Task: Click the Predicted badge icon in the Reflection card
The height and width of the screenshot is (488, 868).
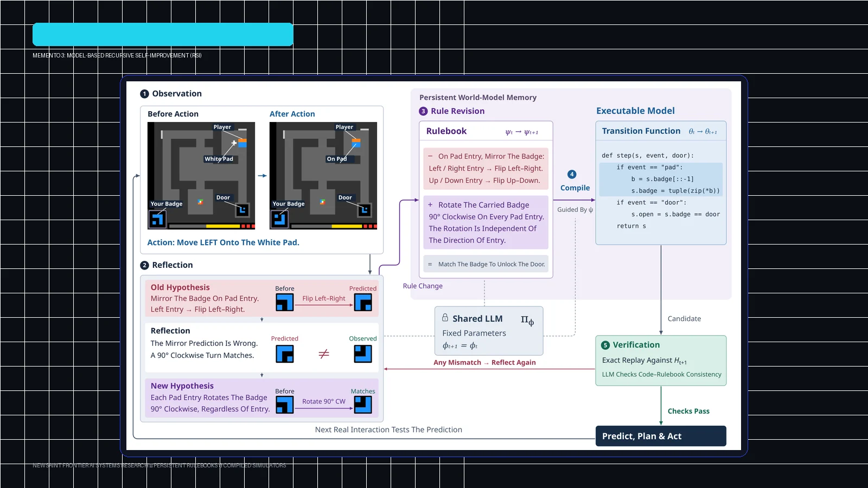Action: click(x=285, y=354)
